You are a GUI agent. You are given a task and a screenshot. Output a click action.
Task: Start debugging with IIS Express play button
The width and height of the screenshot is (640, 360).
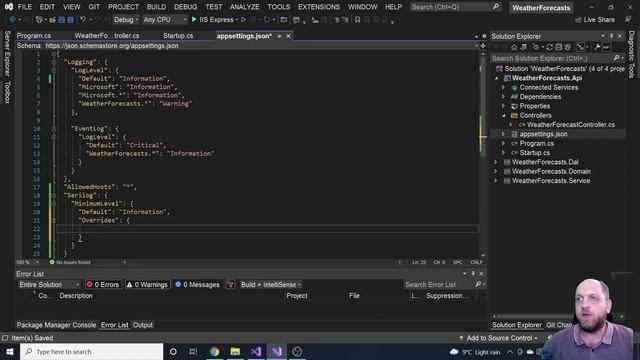194,20
